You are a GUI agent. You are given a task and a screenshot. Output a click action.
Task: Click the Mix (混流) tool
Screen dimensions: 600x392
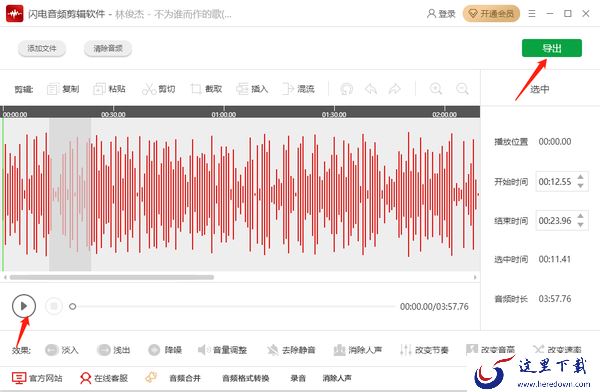click(x=298, y=89)
